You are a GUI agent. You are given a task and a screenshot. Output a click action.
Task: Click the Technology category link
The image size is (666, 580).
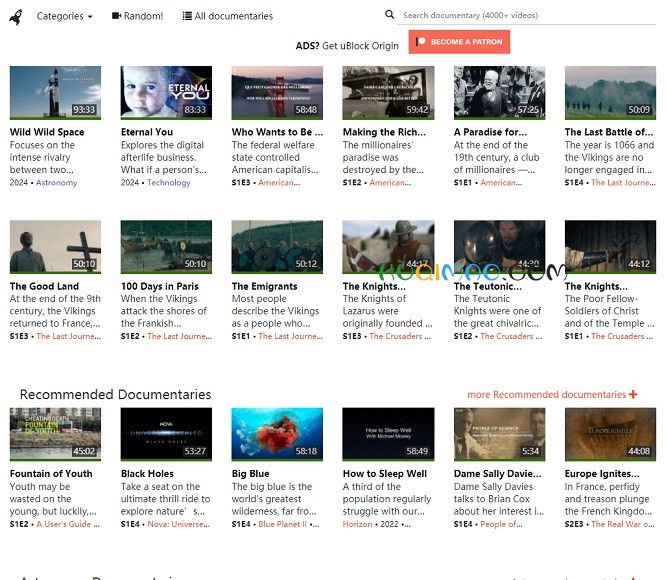pyautogui.click(x=169, y=183)
